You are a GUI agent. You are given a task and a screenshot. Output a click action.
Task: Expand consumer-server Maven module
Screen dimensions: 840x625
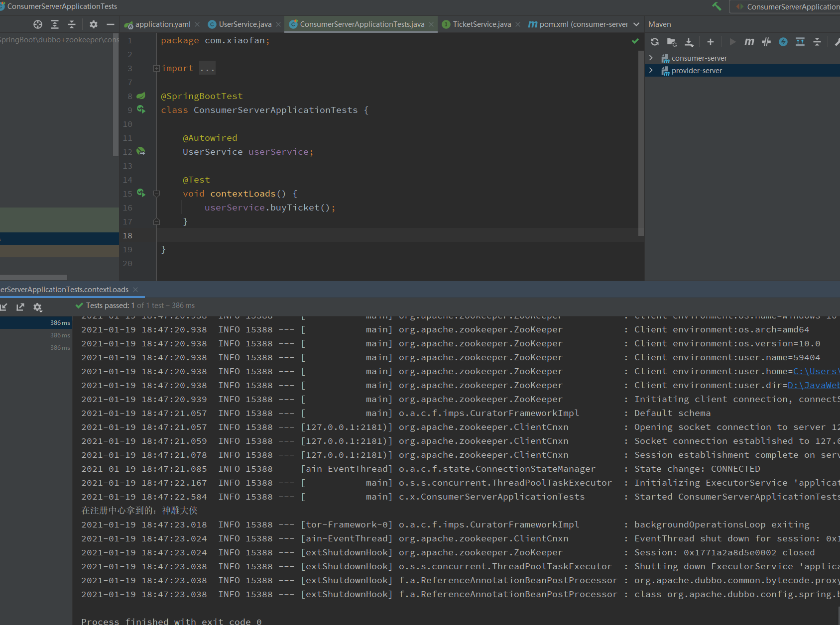tap(651, 58)
